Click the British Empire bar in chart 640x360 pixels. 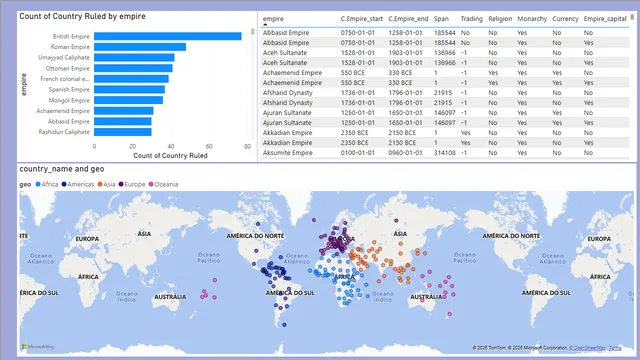(167, 36)
